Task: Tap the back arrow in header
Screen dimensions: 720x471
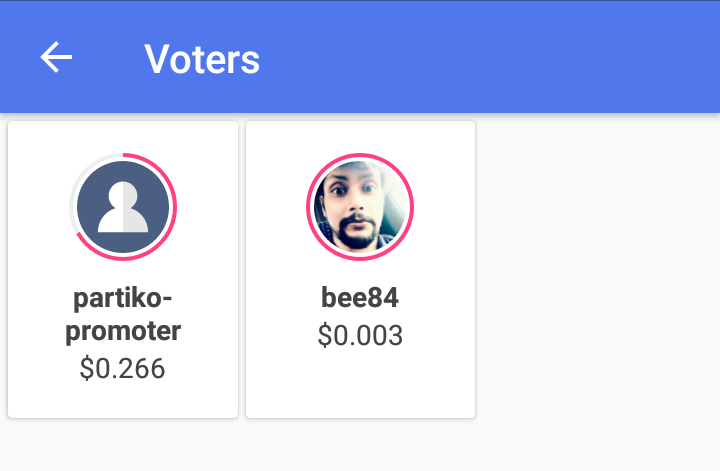Action: coord(56,58)
